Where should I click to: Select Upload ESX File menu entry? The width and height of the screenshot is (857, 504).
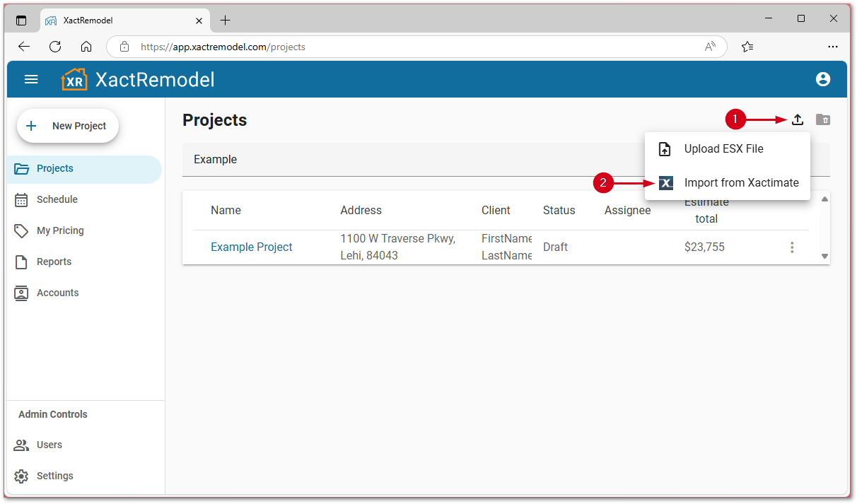727,149
